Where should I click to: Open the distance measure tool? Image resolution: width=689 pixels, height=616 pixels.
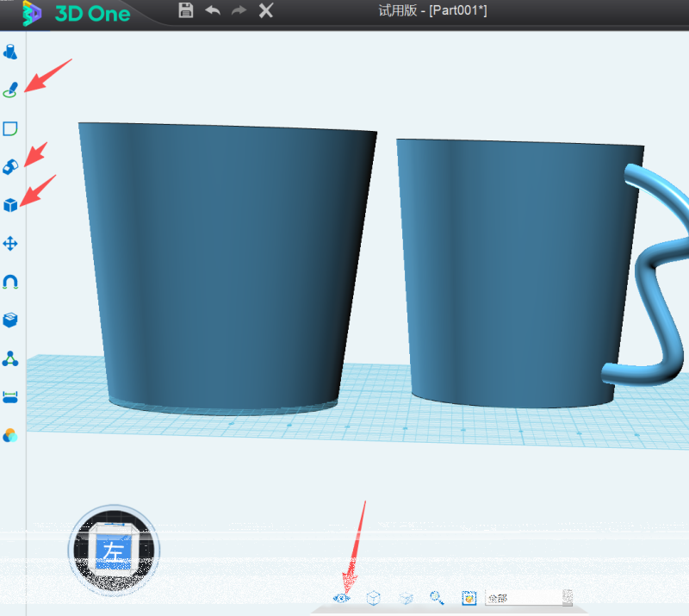coord(10,396)
